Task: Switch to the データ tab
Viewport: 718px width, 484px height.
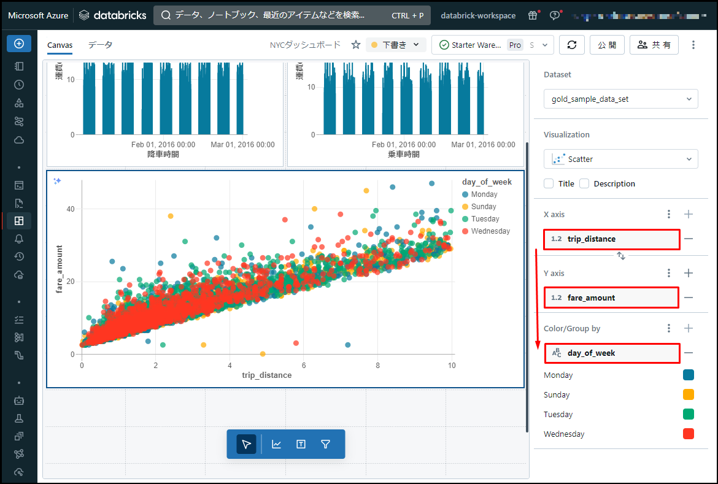Action: [100, 45]
